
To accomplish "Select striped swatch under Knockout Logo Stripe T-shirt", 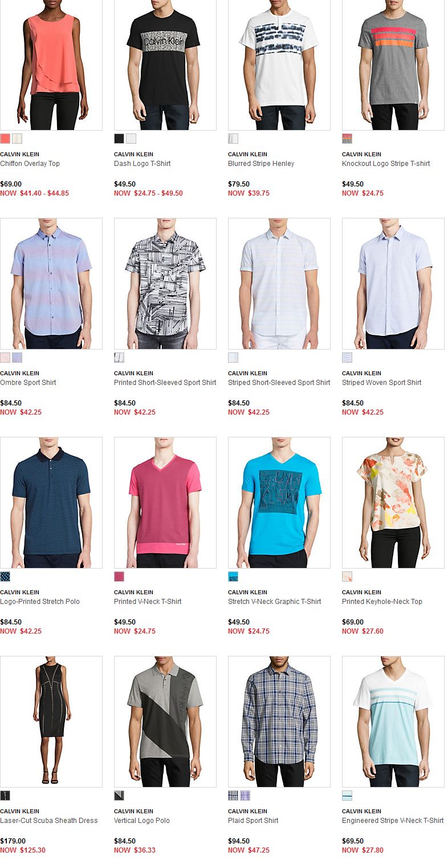I will pos(347,139).
